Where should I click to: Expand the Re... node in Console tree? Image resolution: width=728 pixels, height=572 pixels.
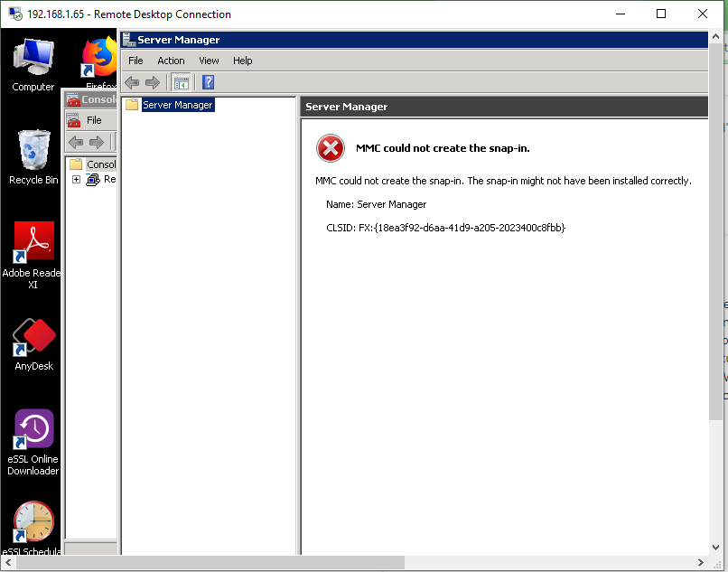(76, 179)
